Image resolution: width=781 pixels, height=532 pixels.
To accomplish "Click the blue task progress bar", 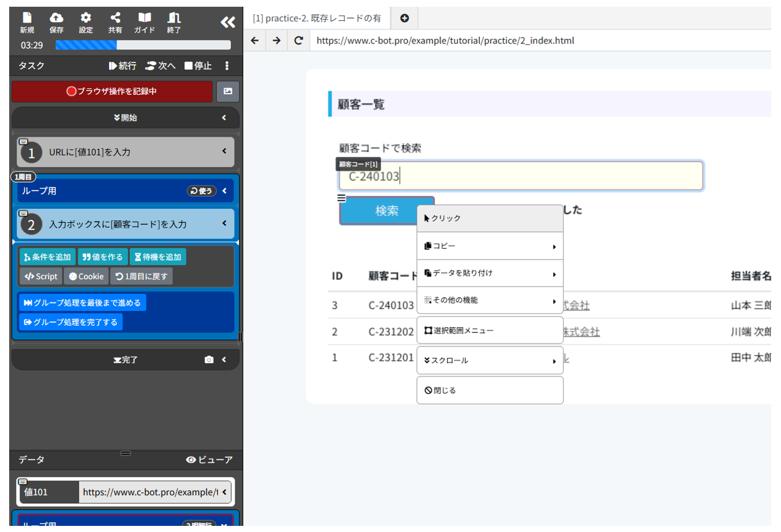I will pyautogui.click(x=143, y=45).
